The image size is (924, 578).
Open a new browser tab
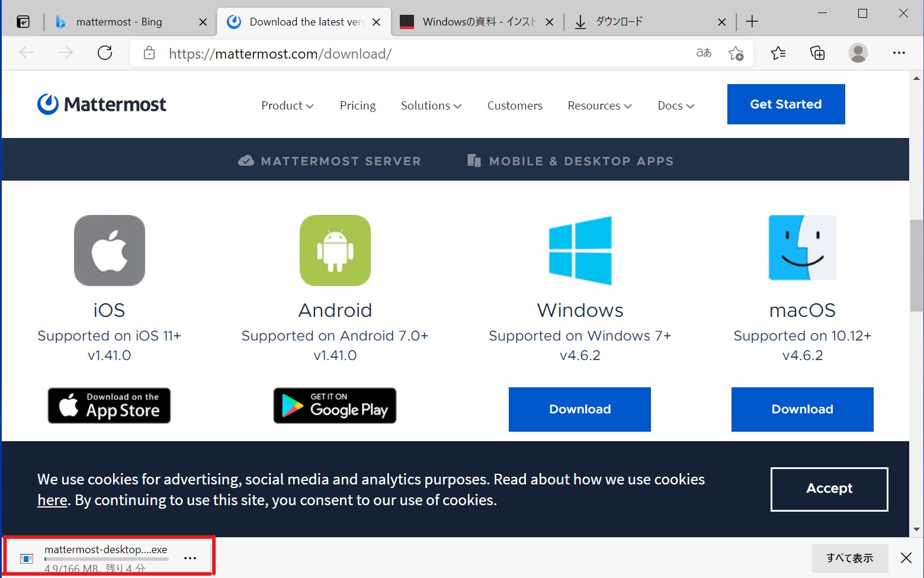click(x=752, y=22)
